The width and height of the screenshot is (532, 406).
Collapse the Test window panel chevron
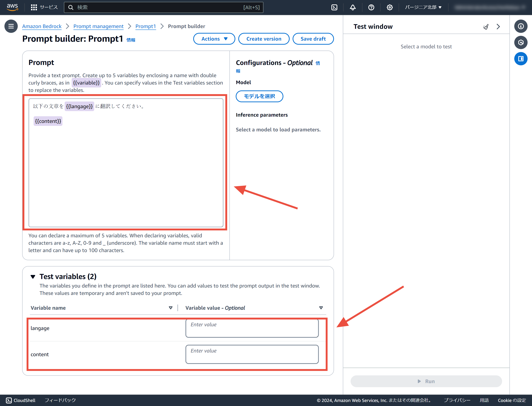tap(498, 27)
